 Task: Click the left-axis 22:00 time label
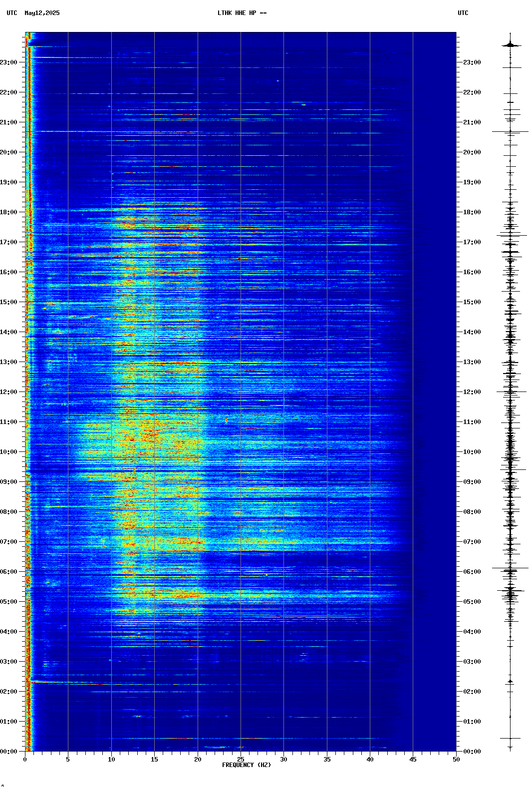[x=8, y=92]
